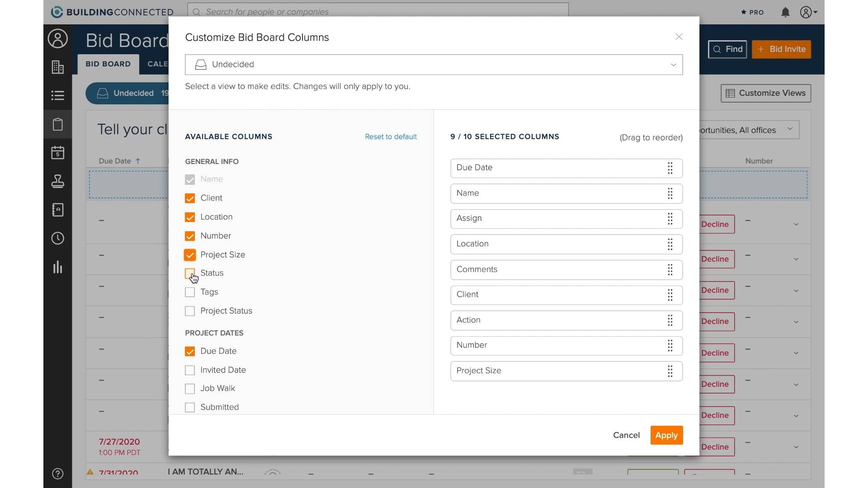
Task: Select the stamp tool icon in the sidebar
Action: pyautogui.click(x=57, y=181)
